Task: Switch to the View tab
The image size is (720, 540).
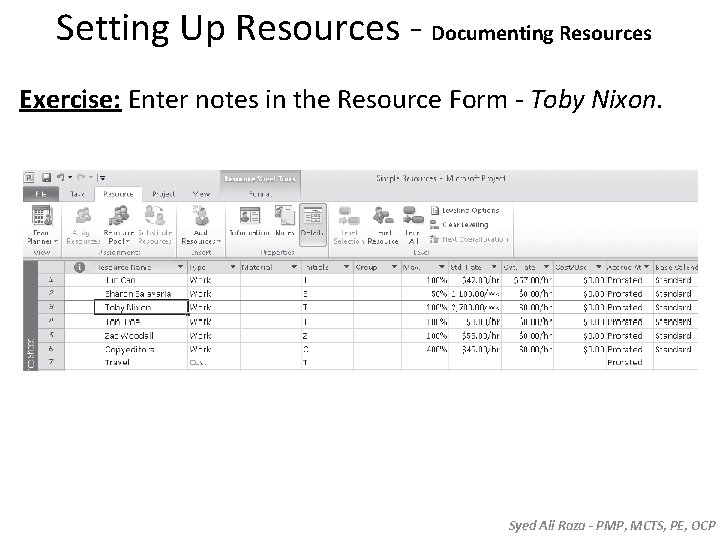Action: 201,194
